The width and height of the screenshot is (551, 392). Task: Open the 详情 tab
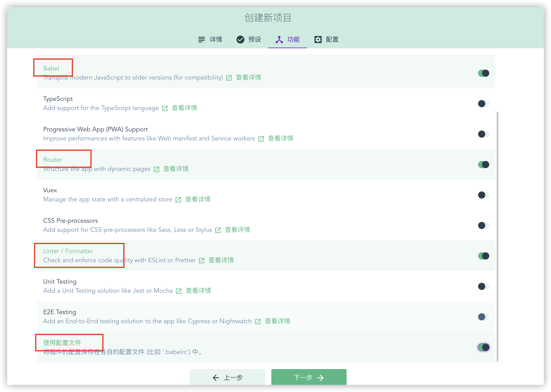click(x=210, y=39)
